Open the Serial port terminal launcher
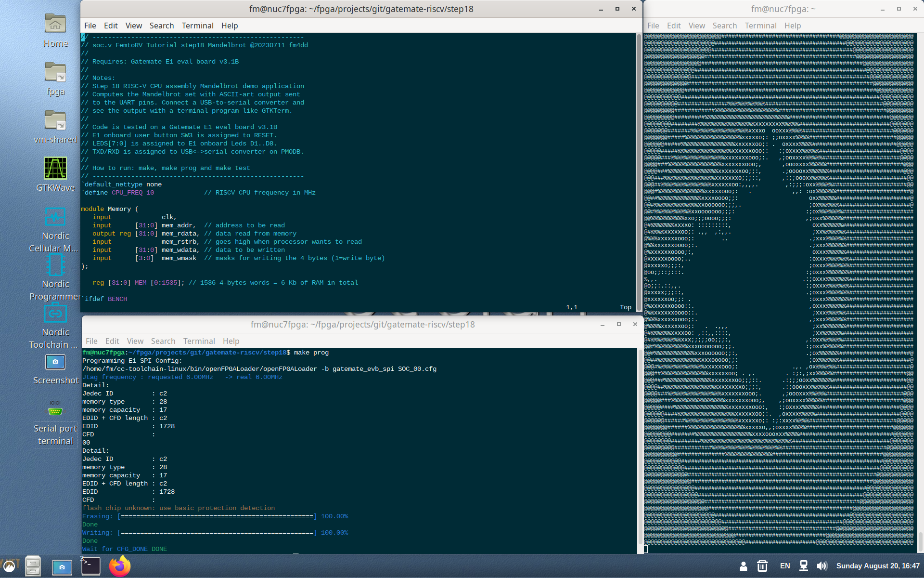The image size is (924, 578). click(55, 410)
